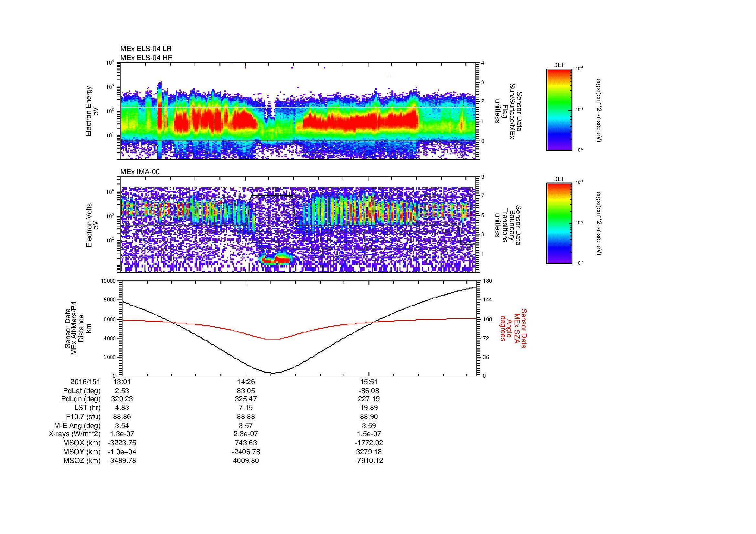Click the 'PdLat (deg)' row label
Screen dimensions: 756x534
coord(82,391)
